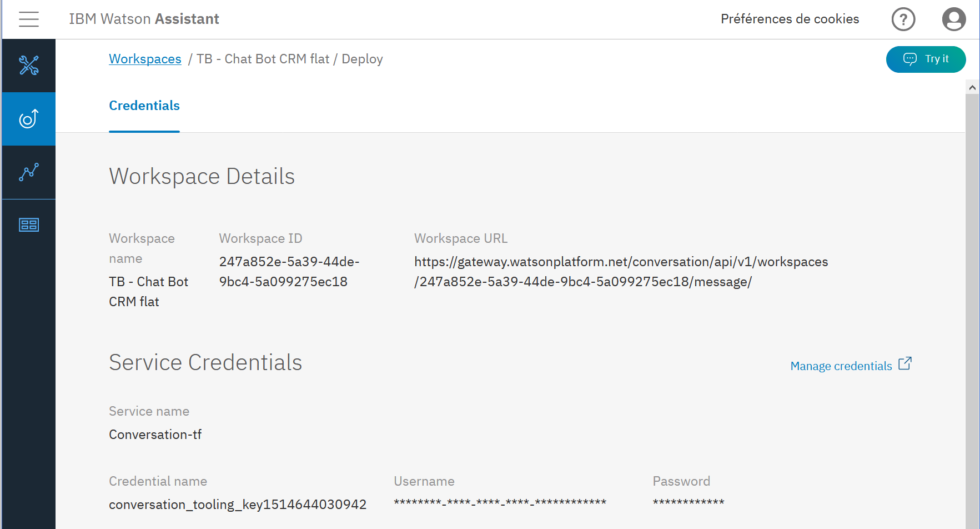Click the scrollbar up arrow

972,87
